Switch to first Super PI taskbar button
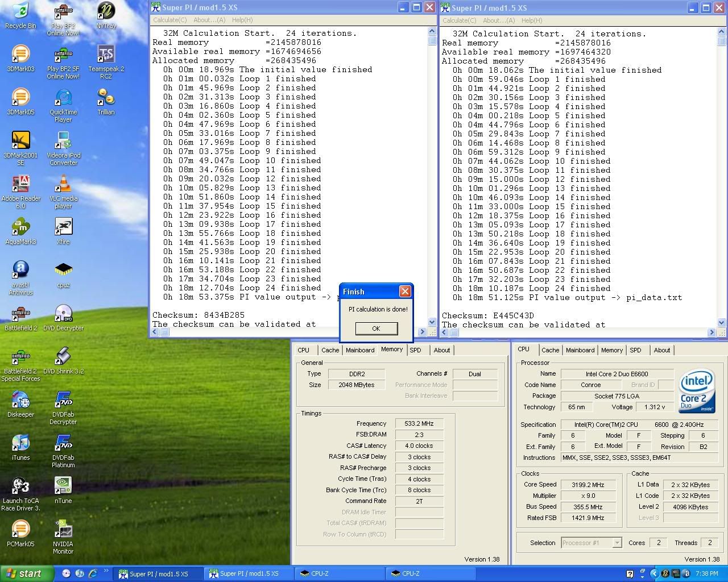Screen dimensions: 728x582 [158, 573]
